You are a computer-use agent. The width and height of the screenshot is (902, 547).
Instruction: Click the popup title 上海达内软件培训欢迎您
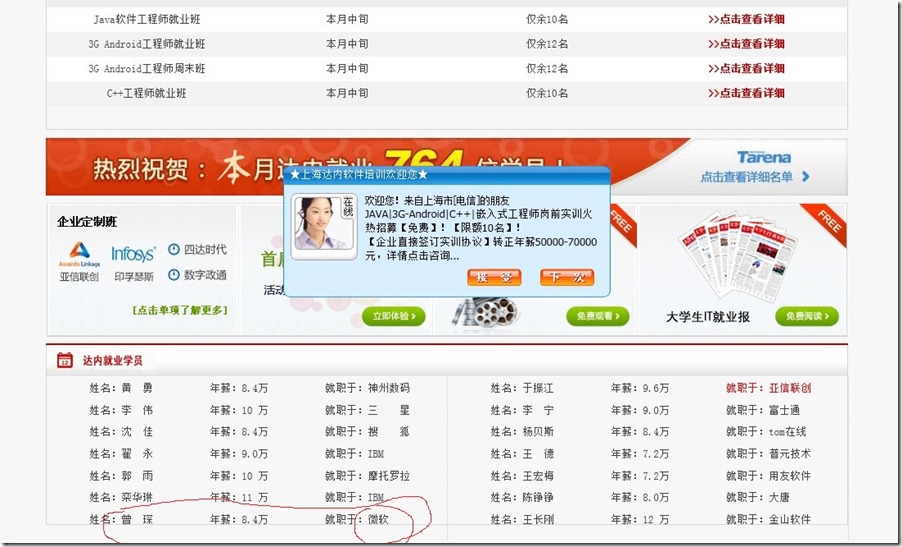point(358,174)
